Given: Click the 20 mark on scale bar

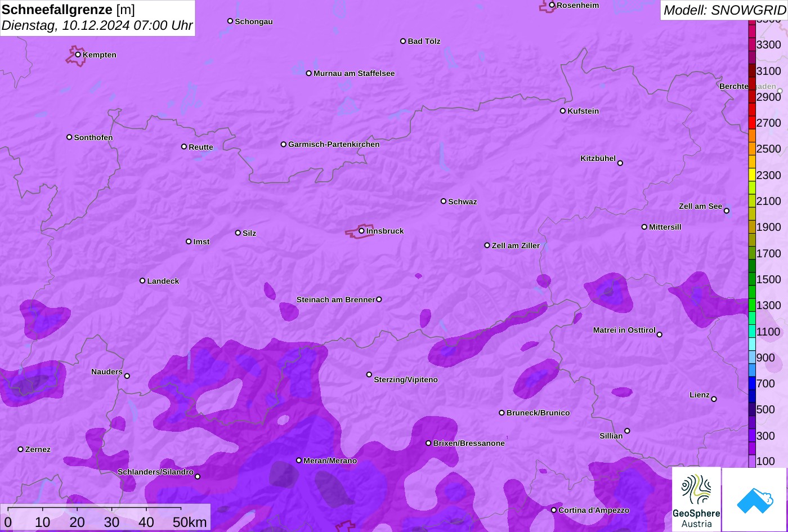Looking at the screenshot, I should pos(77,522).
